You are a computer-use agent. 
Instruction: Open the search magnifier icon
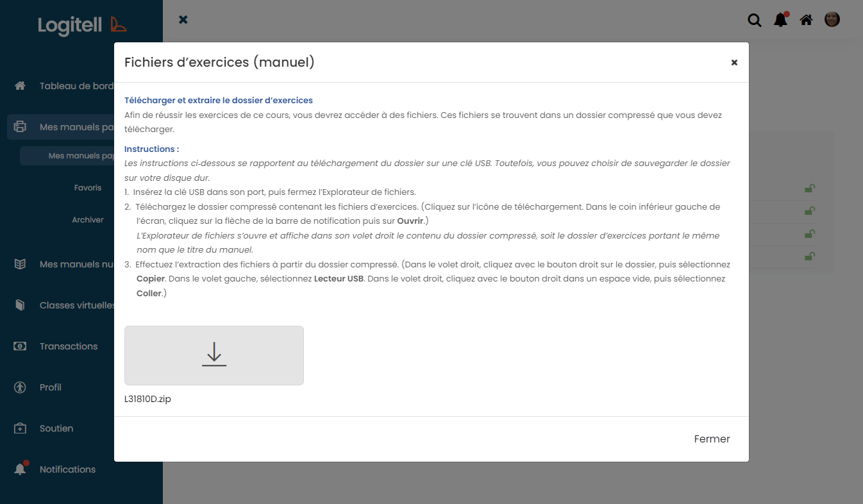pos(755,20)
